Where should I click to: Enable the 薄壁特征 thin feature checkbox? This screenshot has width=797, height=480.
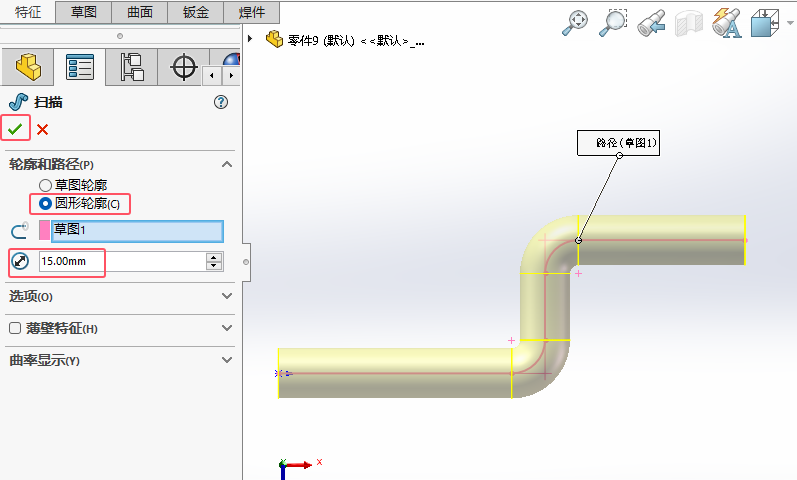click(x=15, y=328)
